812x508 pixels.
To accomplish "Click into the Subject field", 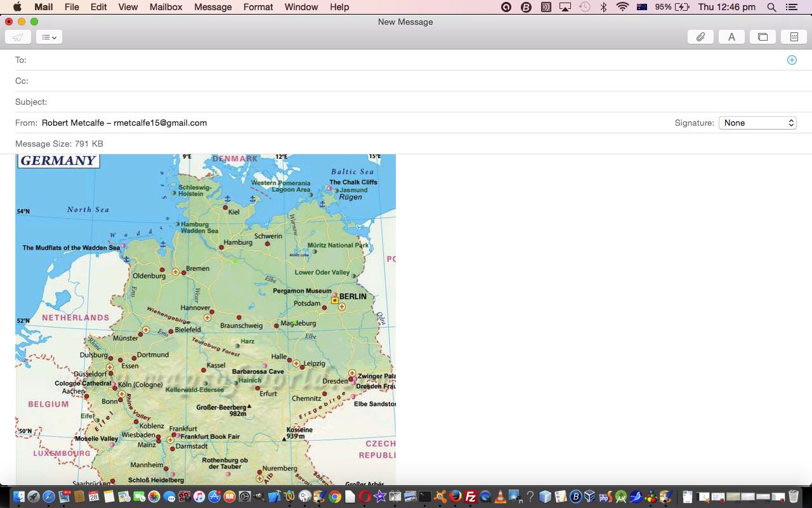I will 406,102.
